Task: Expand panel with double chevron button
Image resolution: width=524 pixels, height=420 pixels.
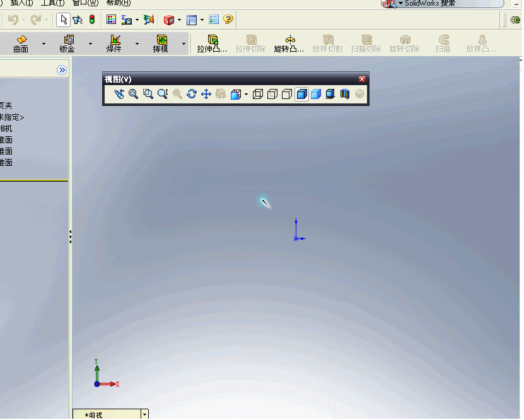Action: coord(62,70)
